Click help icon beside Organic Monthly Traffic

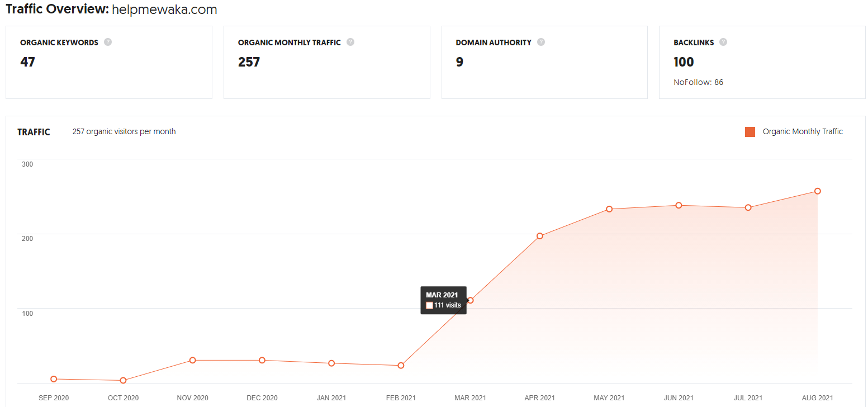click(x=350, y=42)
